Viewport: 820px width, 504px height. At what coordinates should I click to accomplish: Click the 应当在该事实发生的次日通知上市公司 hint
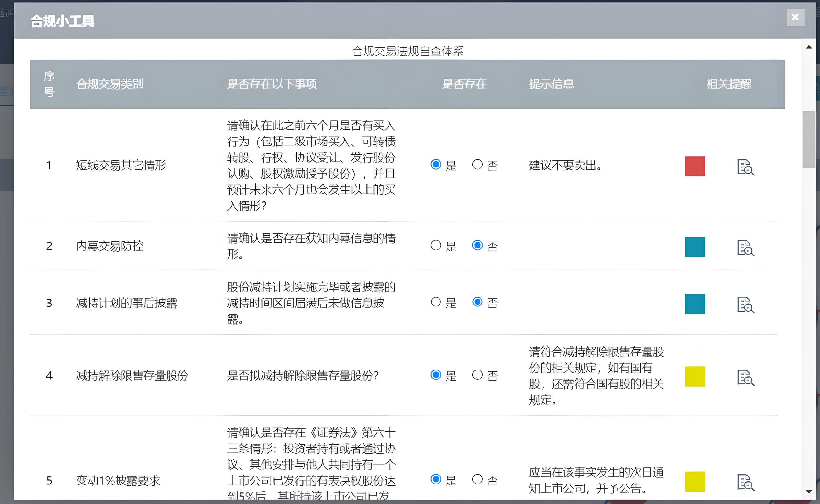[x=596, y=480]
